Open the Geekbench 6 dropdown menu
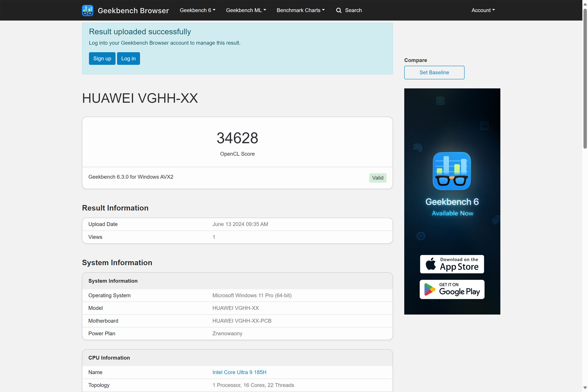 coord(197,10)
